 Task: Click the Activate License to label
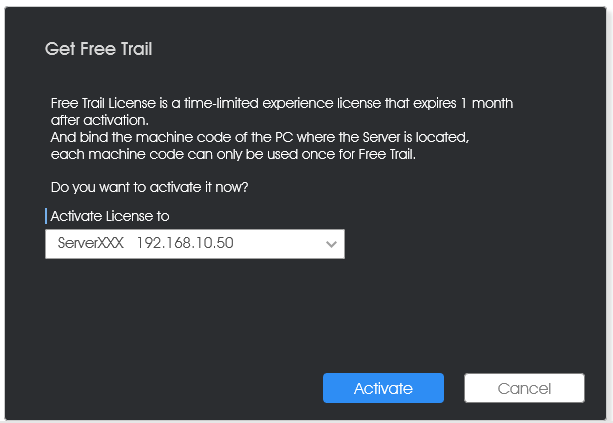pos(110,216)
